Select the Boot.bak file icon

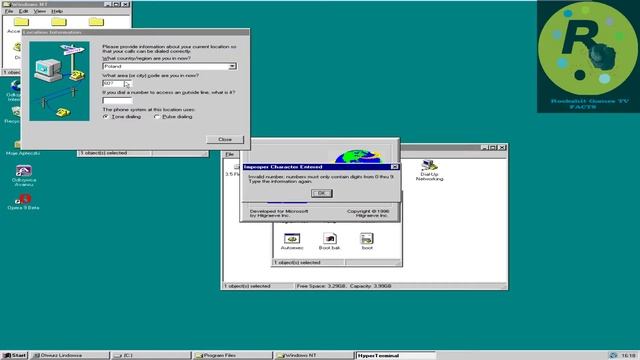pyautogui.click(x=329, y=241)
